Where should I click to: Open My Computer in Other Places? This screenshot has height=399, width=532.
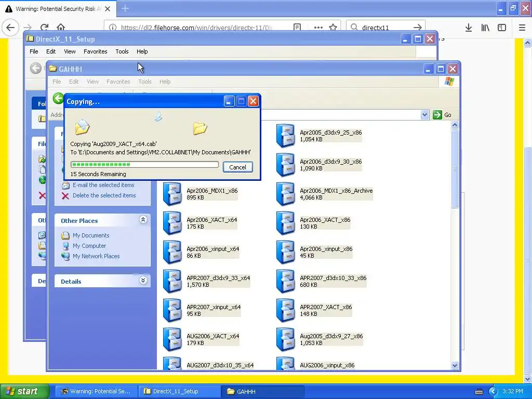coord(89,246)
